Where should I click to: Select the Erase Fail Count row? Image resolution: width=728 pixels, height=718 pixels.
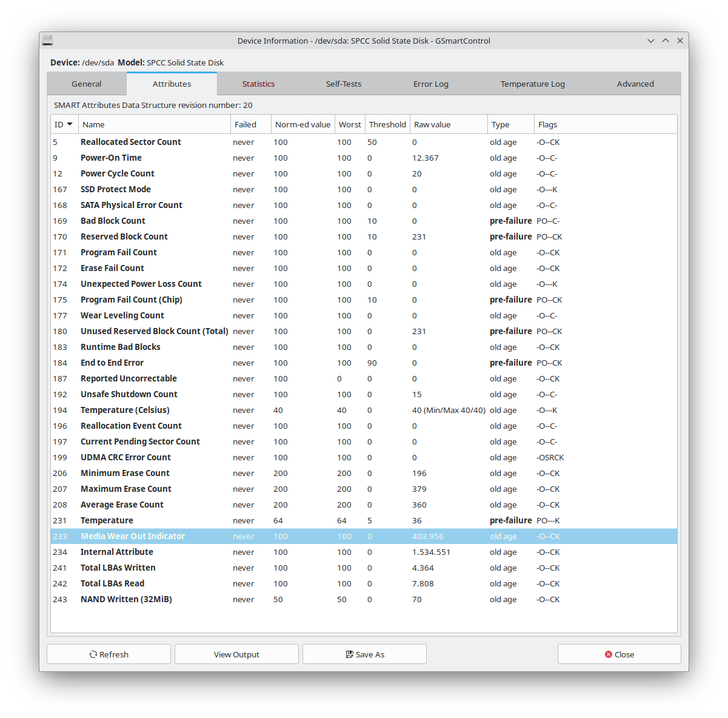click(364, 268)
